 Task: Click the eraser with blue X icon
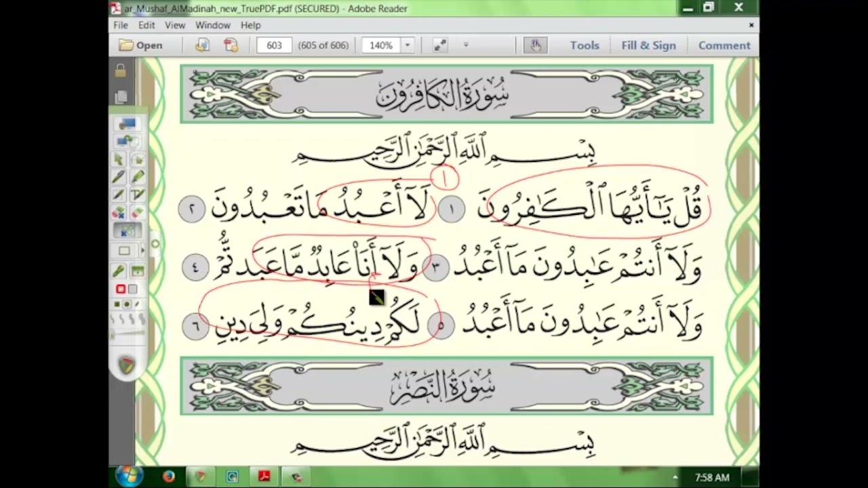(119, 212)
